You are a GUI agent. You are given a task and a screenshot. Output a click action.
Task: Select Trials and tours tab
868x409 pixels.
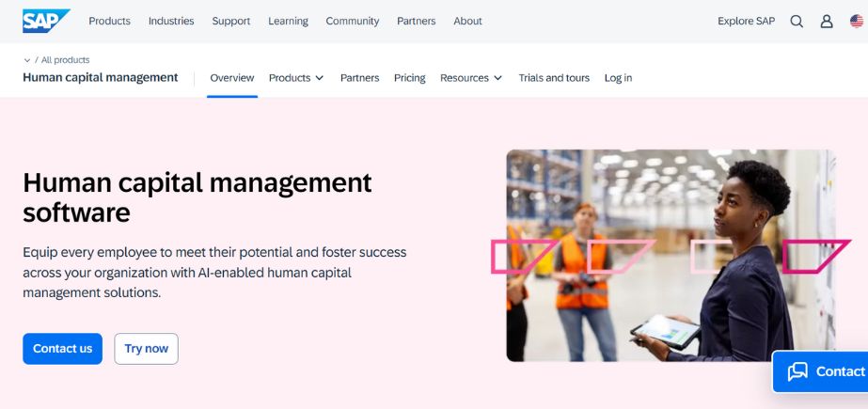554,78
